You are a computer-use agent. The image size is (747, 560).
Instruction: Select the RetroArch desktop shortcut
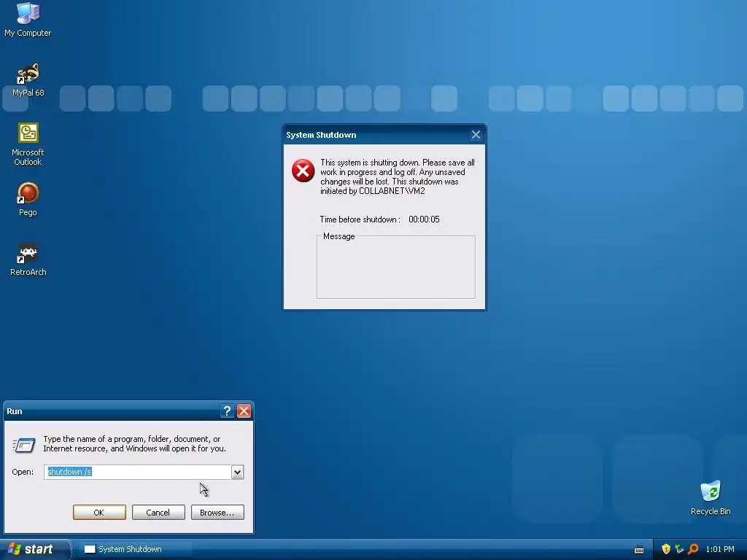pos(28,260)
